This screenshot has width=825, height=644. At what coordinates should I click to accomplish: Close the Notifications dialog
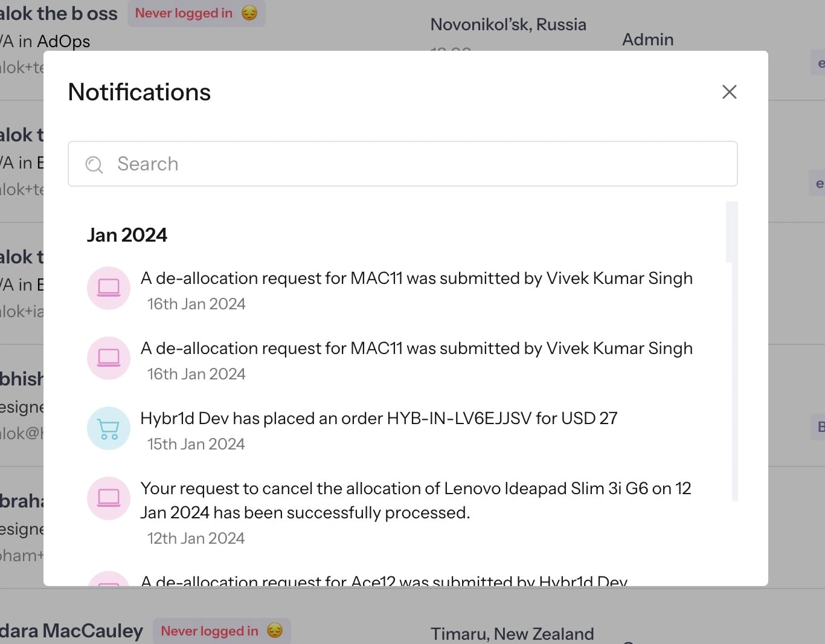(730, 92)
